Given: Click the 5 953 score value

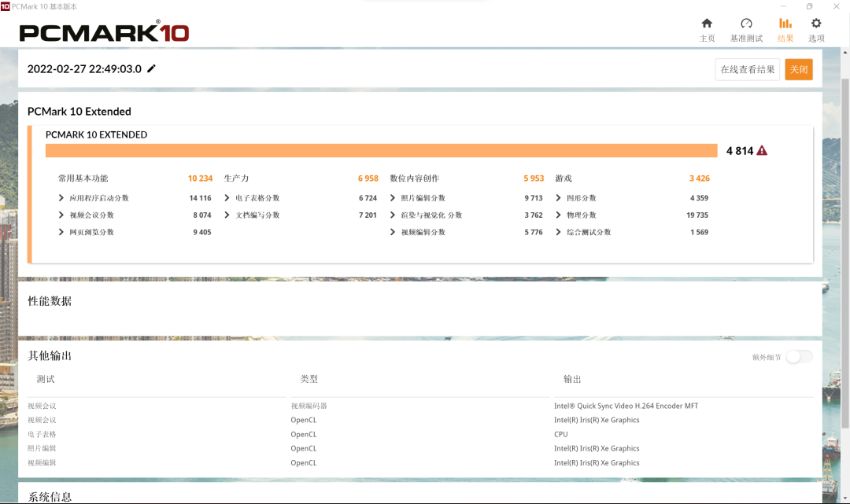Looking at the screenshot, I should click(x=534, y=178).
